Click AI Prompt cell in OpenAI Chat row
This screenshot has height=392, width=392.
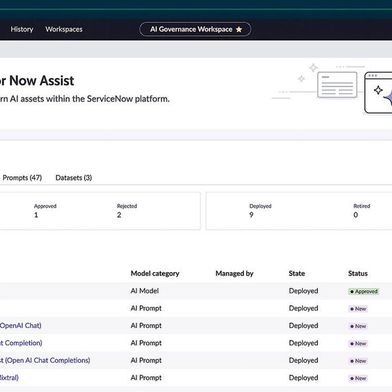point(146,325)
